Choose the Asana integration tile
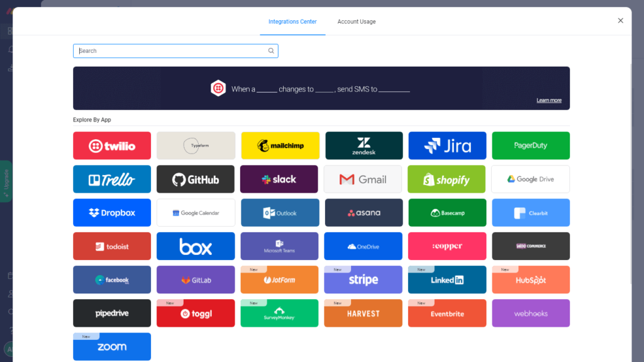This screenshot has height=362, width=644. point(364,213)
